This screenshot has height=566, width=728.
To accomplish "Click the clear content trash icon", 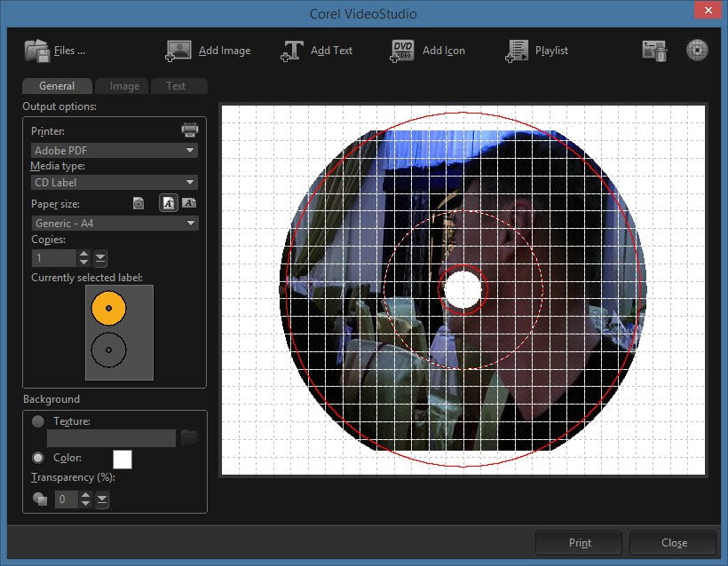I will [x=654, y=51].
